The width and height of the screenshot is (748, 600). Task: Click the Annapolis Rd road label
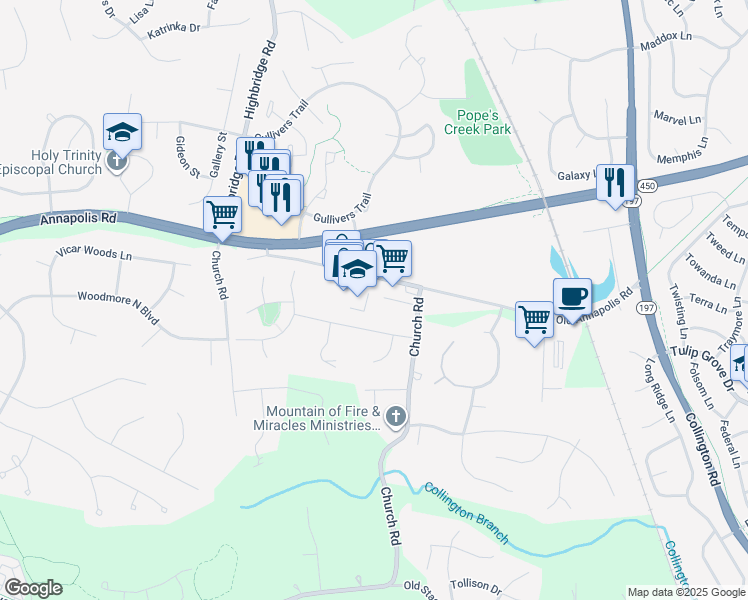tap(78, 218)
